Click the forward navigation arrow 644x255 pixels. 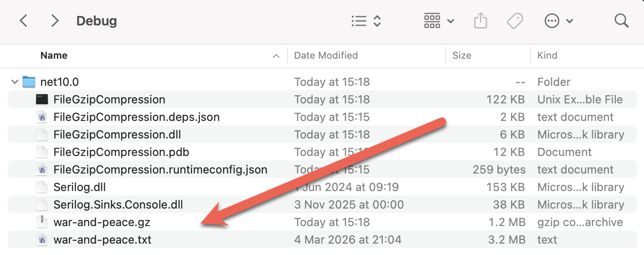[54, 20]
